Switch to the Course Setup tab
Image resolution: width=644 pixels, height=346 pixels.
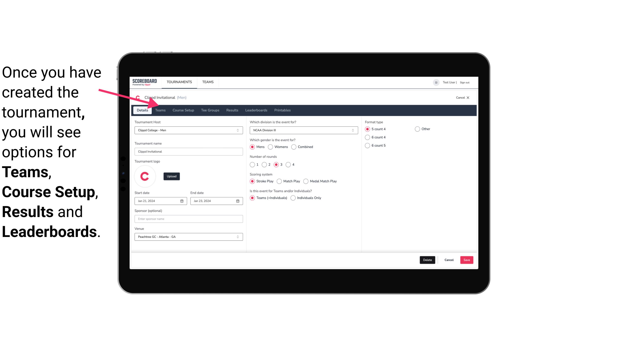(x=183, y=110)
